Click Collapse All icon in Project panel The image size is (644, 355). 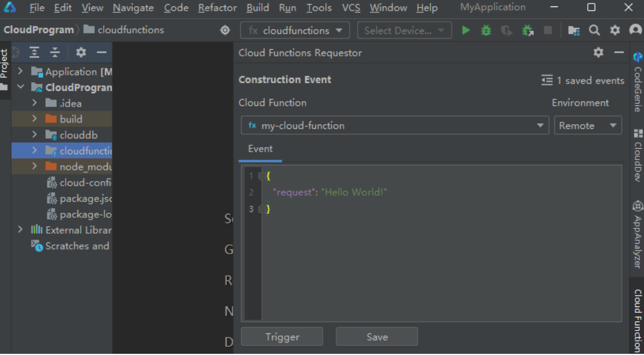[x=55, y=53]
